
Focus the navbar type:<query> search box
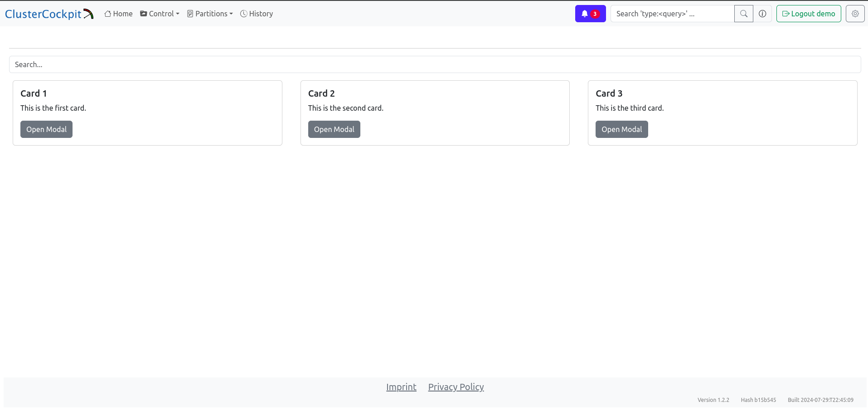pyautogui.click(x=672, y=14)
